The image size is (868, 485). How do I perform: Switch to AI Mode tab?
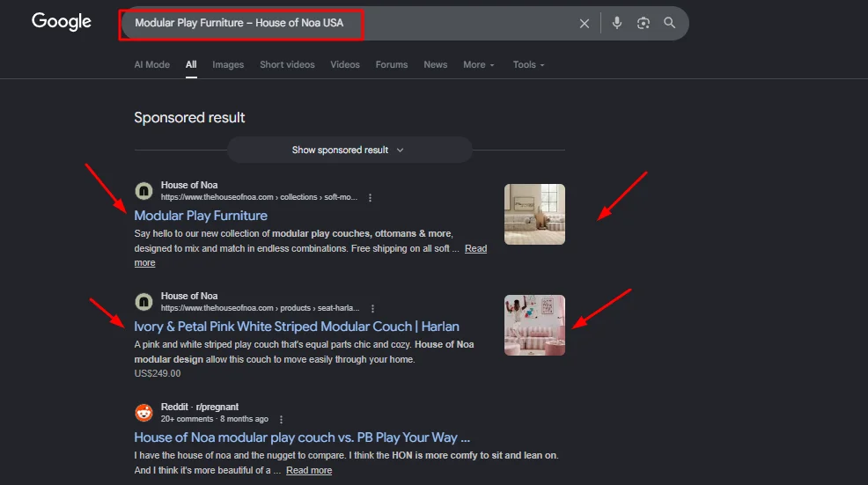coord(151,65)
